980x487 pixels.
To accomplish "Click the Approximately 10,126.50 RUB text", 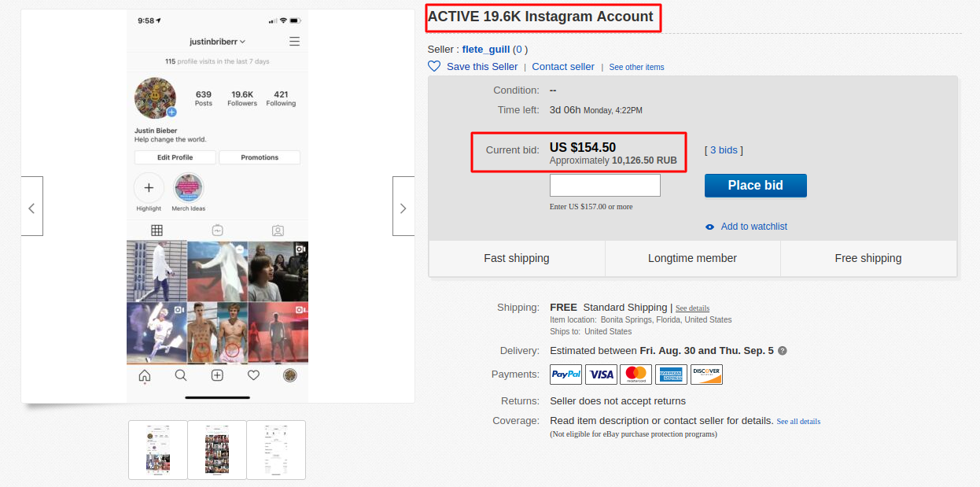I will click(x=613, y=160).
